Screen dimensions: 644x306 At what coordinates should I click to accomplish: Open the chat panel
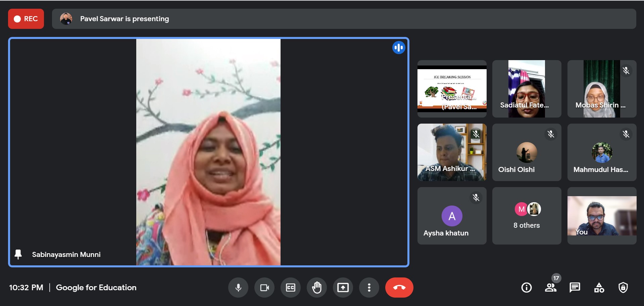click(575, 288)
